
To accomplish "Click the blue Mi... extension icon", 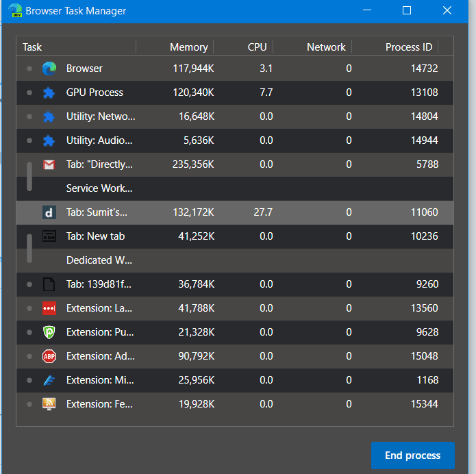I will [49, 380].
